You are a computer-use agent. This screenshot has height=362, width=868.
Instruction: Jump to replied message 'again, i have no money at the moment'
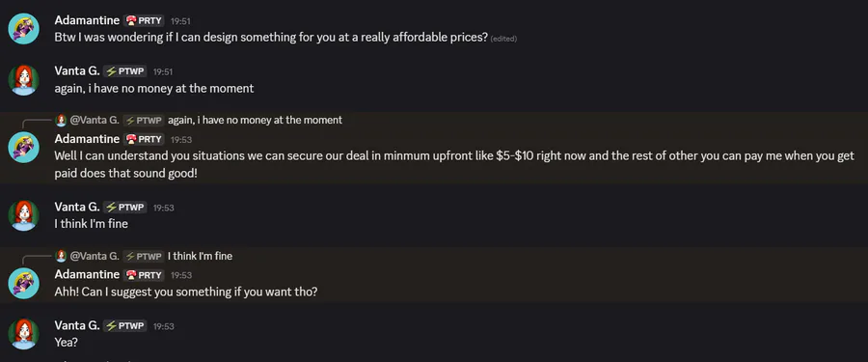coord(255,121)
